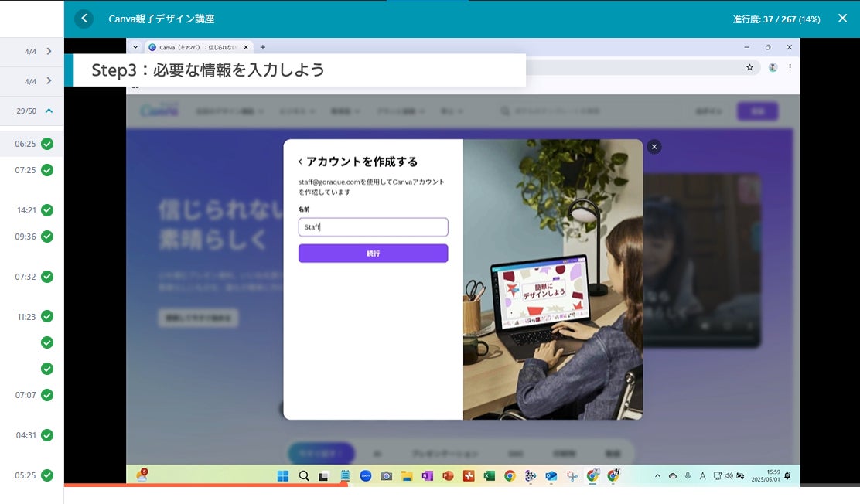Go back via chevron beside アカウントを作成する
The image size is (860, 504).
click(x=300, y=162)
